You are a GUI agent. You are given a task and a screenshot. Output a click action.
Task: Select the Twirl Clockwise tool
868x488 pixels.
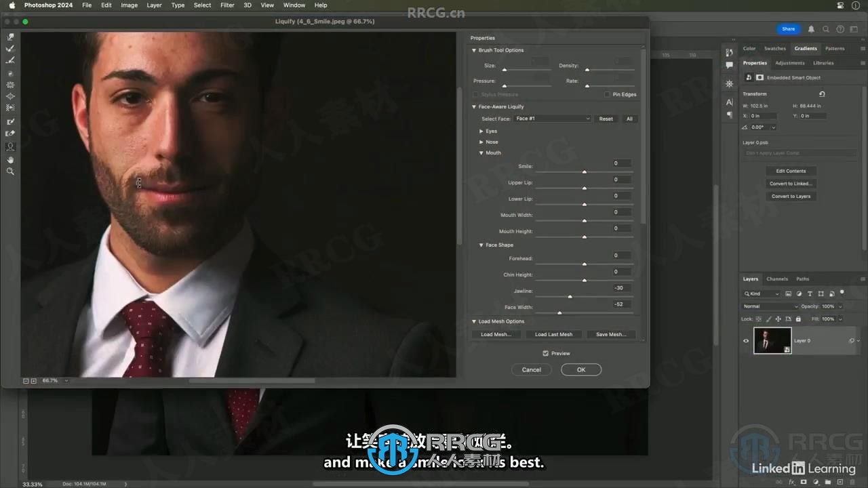point(10,73)
